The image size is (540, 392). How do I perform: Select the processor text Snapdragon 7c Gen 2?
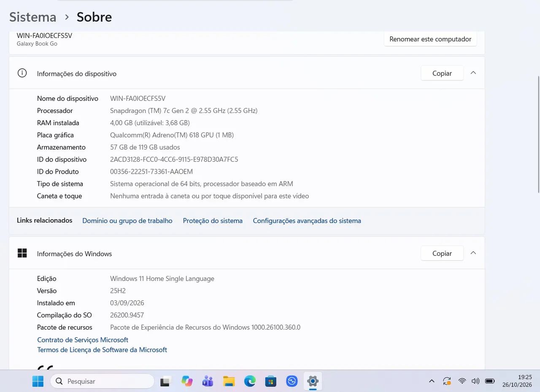point(184,110)
